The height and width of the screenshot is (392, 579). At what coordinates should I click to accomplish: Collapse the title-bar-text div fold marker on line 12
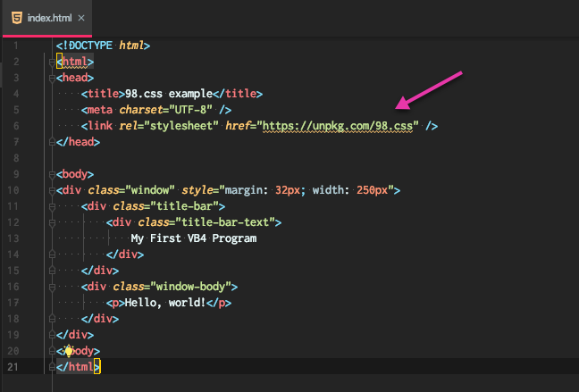point(52,222)
